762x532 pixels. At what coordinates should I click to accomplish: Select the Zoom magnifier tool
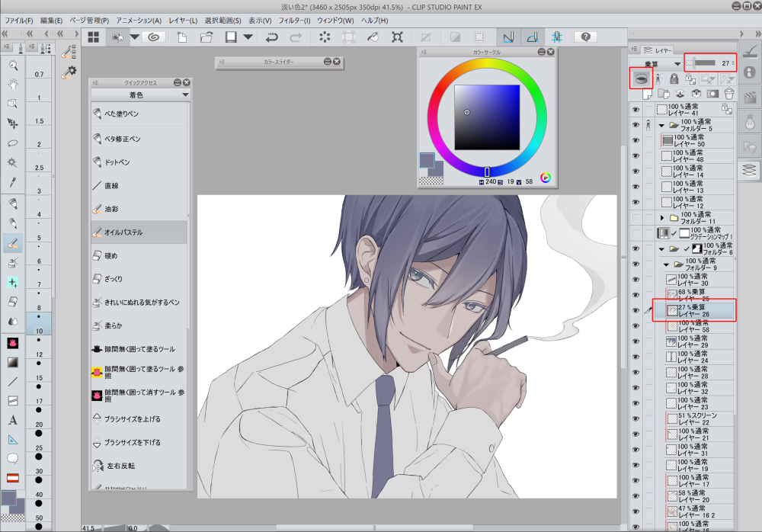(x=13, y=66)
